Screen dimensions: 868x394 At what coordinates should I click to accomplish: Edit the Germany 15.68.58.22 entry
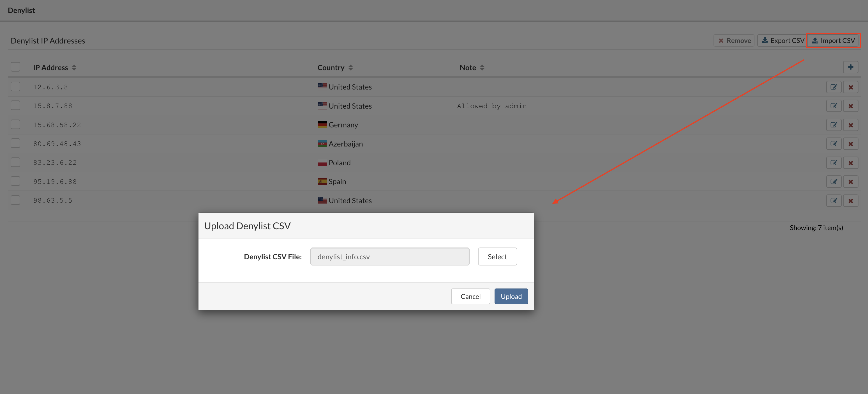coord(833,125)
